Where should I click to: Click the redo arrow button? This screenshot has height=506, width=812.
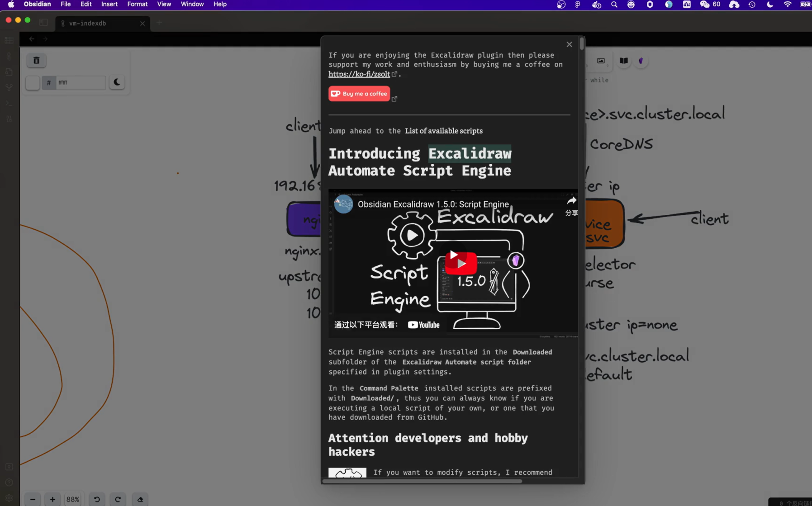[x=118, y=499]
